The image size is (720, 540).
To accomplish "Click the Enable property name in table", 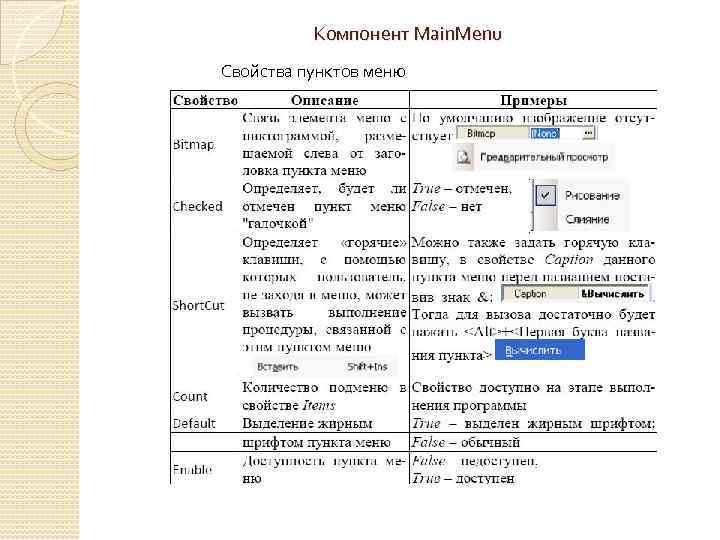I will pos(192,469).
